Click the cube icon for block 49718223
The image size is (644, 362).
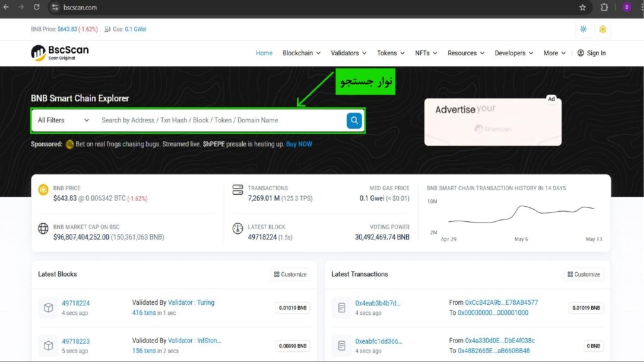click(x=48, y=346)
